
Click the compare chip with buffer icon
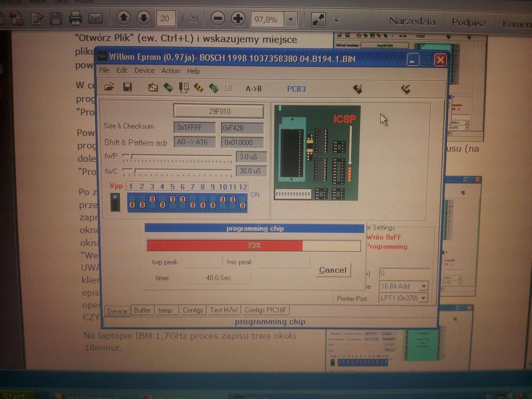[184, 88]
